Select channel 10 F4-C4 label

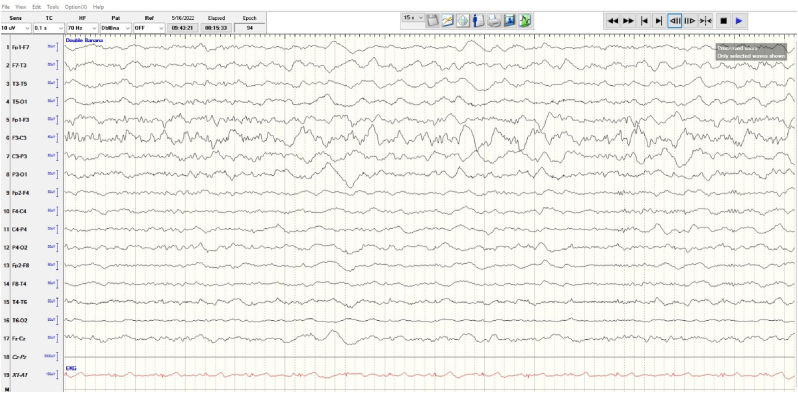point(21,211)
